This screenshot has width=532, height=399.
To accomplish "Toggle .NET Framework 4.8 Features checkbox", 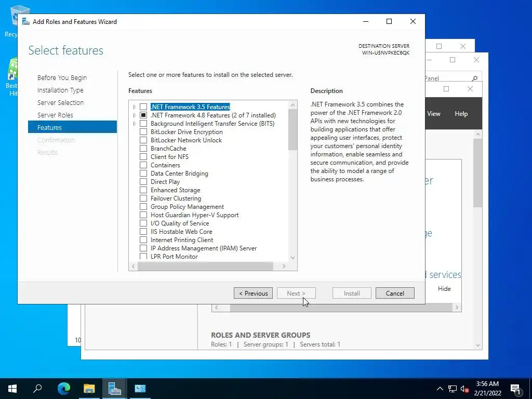I will pos(143,115).
